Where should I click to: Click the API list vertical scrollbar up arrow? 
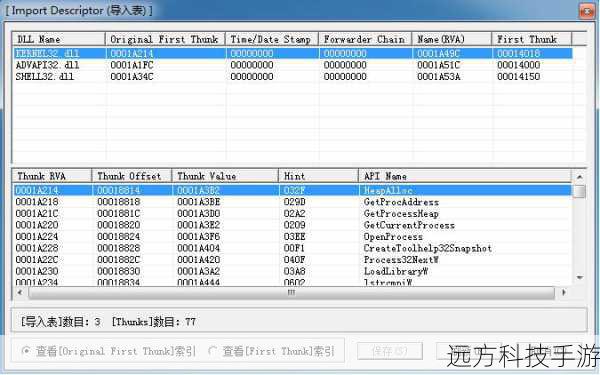click(580, 177)
